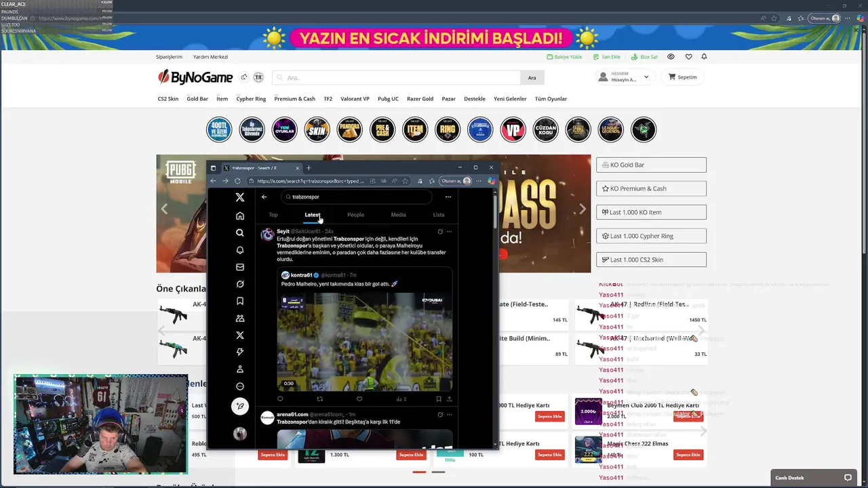Open Grok icon in X sidebar
868x488 pixels.
[x=240, y=284]
